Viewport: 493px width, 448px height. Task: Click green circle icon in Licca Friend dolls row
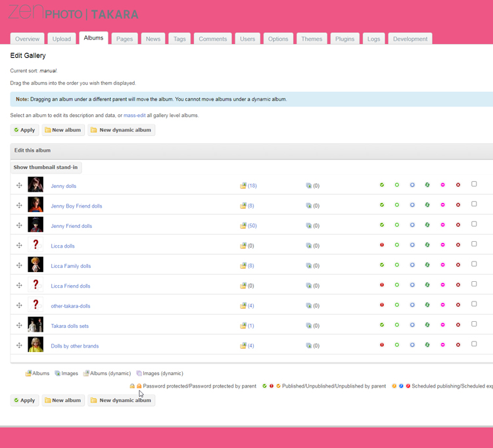[397, 284]
